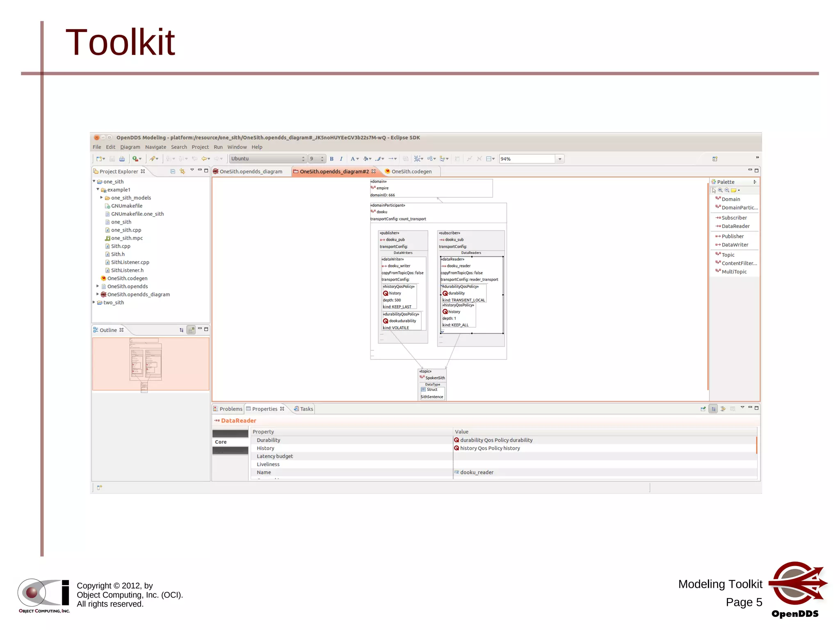This screenshot has height=630, width=840.
Task: Select the ContentFilter palette tool
Action: coord(737,263)
